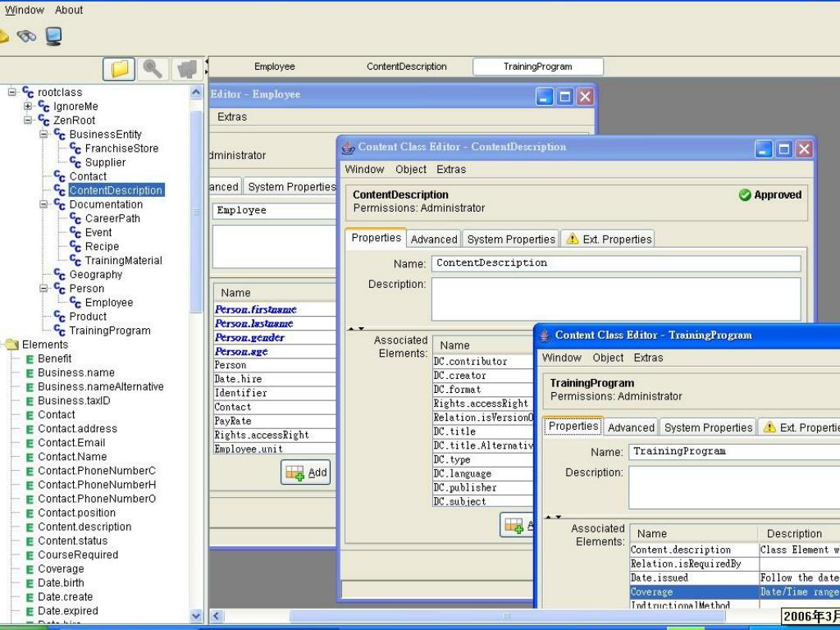Collapse the ZenRoot tree node
Viewport: 840px width, 630px height.
tap(28, 120)
